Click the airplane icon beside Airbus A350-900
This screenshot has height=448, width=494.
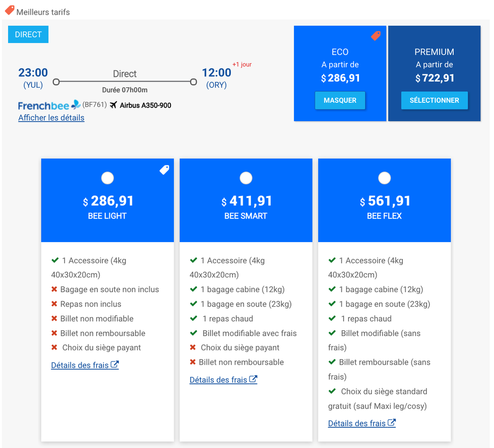coord(113,105)
